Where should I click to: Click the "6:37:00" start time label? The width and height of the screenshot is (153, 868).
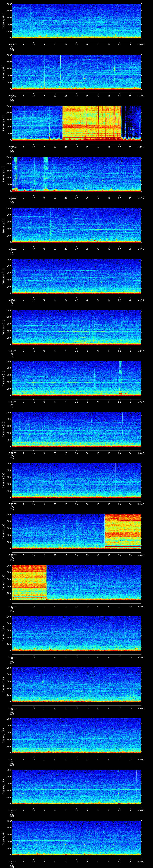[12, 453]
